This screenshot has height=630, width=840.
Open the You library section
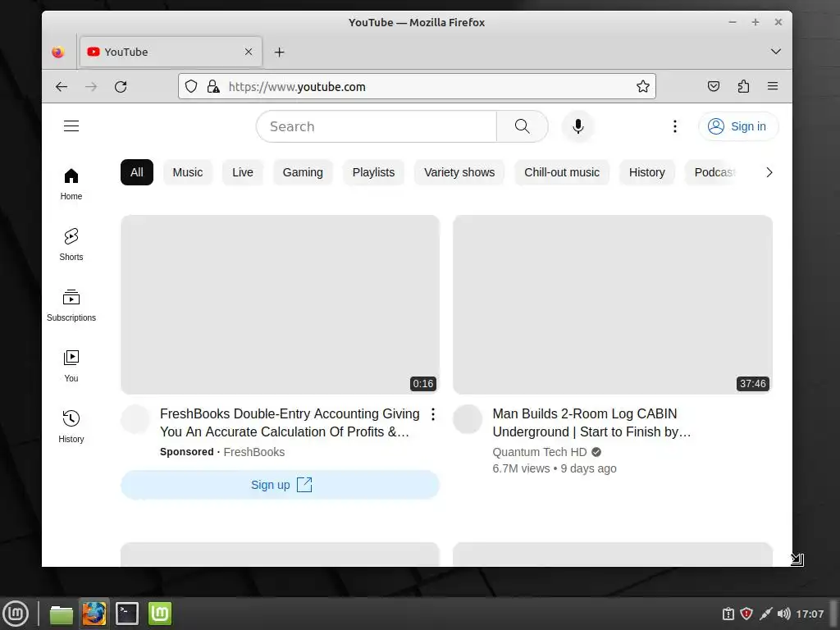[x=71, y=366]
